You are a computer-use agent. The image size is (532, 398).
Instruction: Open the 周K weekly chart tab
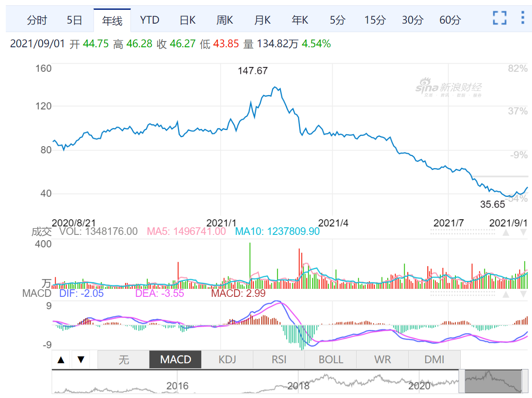tap(225, 20)
